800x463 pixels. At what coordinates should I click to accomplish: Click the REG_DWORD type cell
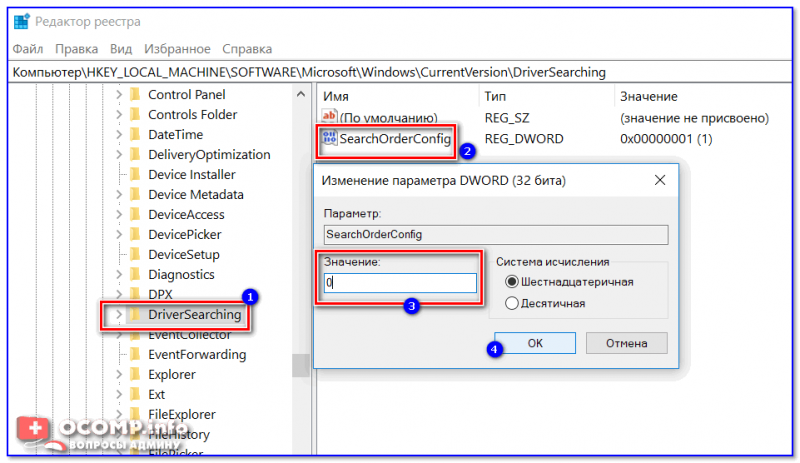524,138
